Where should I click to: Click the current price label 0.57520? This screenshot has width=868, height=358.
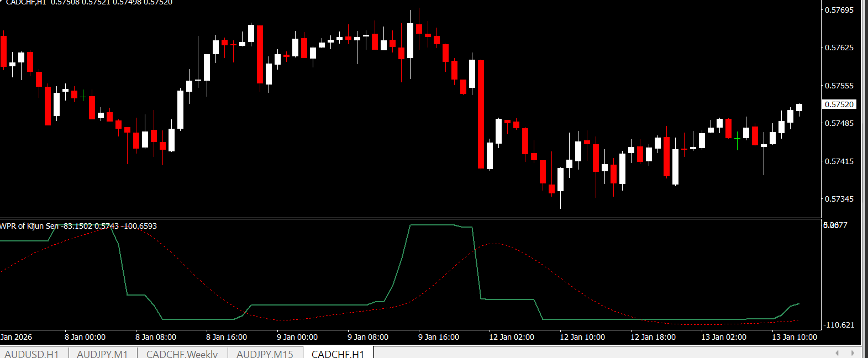pos(839,104)
